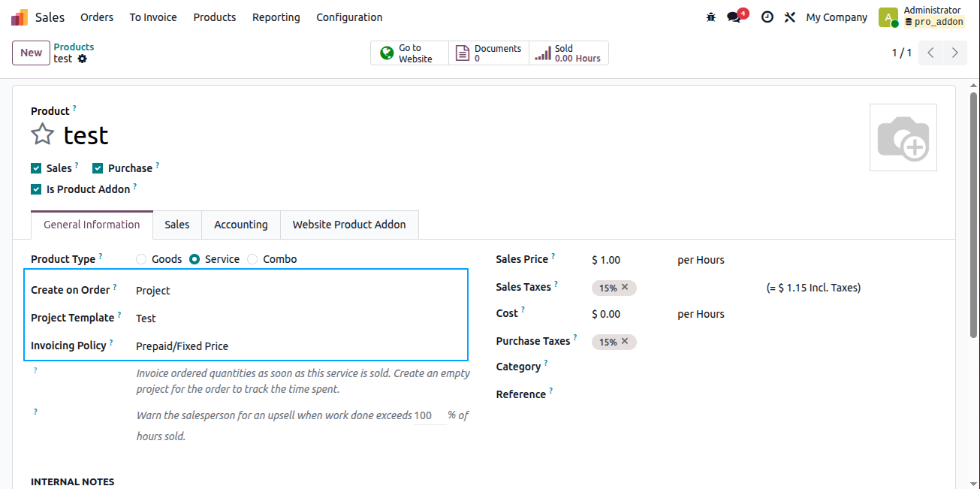Open Orders menu
This screenshot has width=980, height=489.
point(97,17)
